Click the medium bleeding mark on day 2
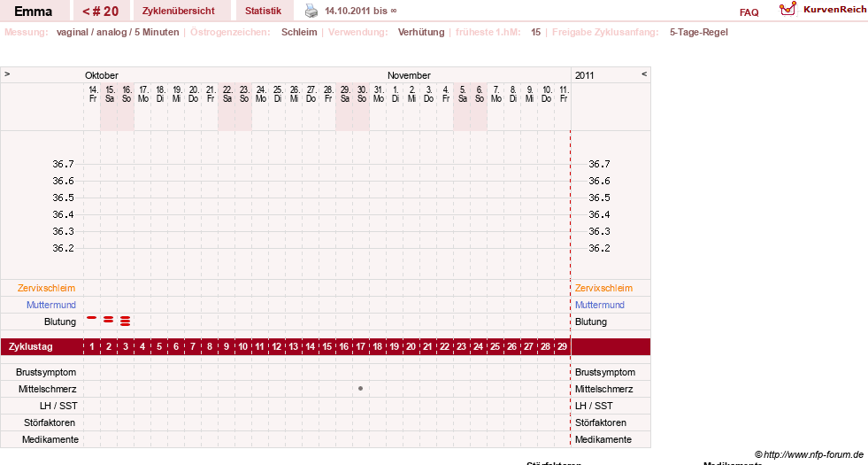 coord(109,319)
